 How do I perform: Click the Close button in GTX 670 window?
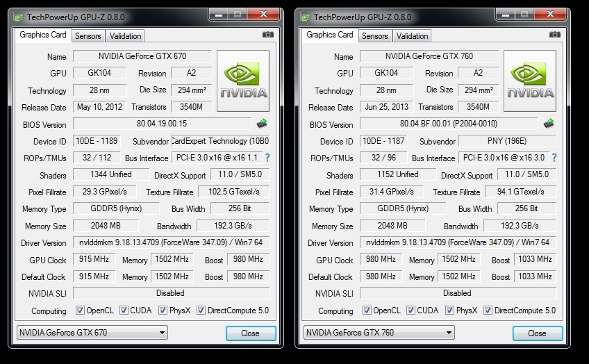251,333
